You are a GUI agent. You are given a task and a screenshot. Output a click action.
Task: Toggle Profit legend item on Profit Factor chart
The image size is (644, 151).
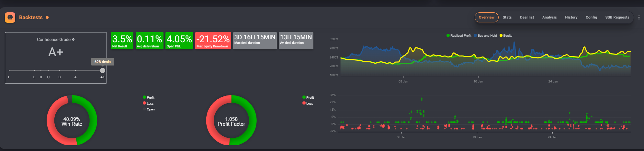[308, 97]
